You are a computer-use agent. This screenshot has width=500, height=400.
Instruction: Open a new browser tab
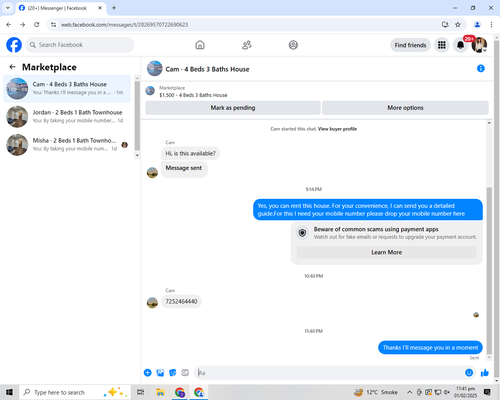pos(114,8)
